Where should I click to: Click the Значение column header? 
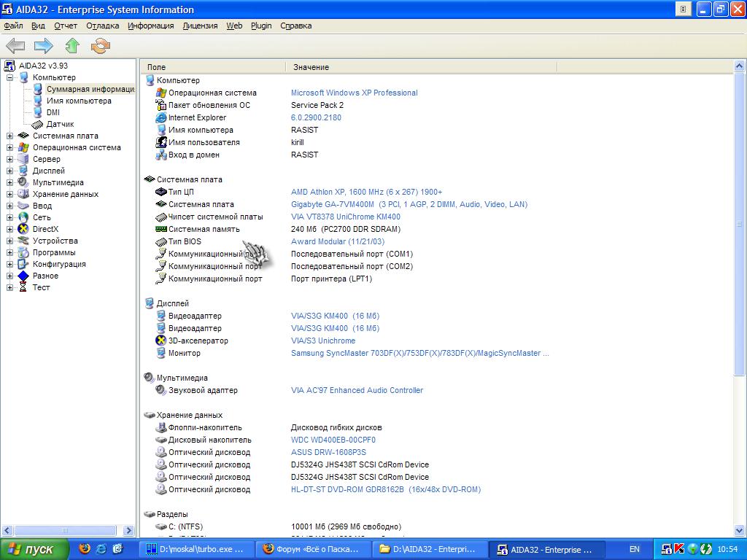(311, 67)
